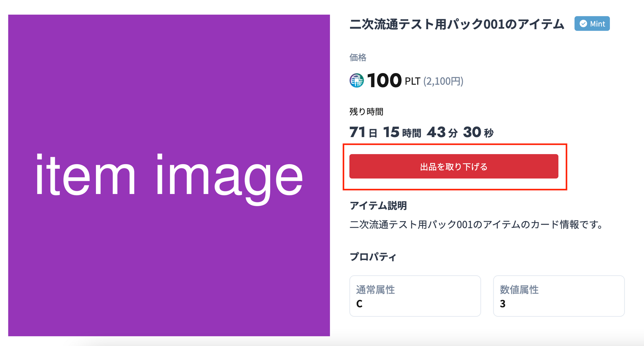Click the 30秒 seconds countdown value
This screenshot has height=346, width=644.
pyautogui.click(x=478, y=132)
